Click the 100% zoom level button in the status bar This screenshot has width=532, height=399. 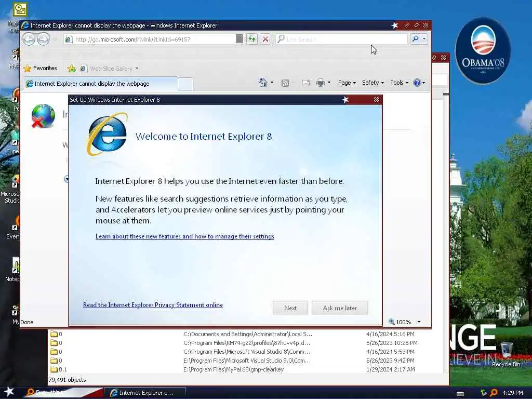click(401, 322)
